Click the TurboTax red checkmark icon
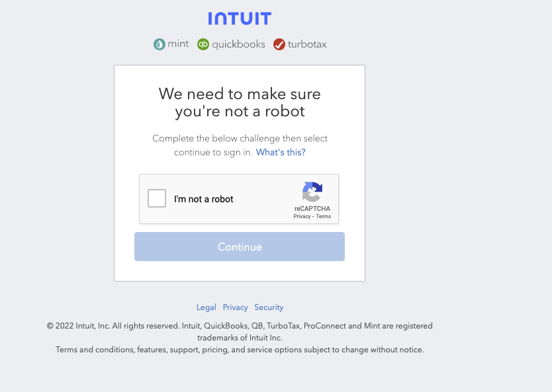552x392 pixels. pyautogui.click(x=279, y=44)
